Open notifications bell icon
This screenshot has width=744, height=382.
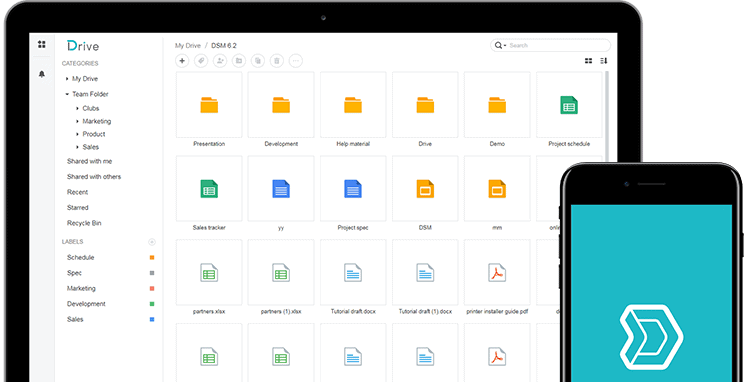coord(42,74)
